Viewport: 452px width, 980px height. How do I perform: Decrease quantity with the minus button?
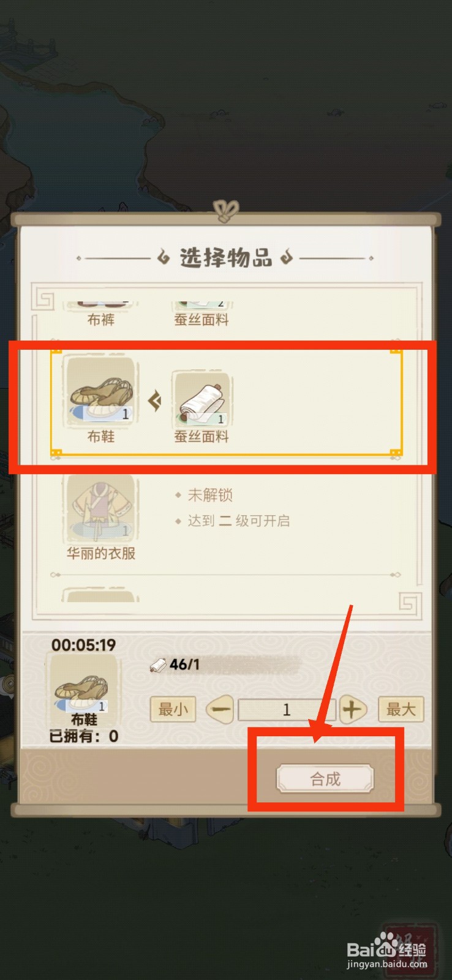coord(219,710)
